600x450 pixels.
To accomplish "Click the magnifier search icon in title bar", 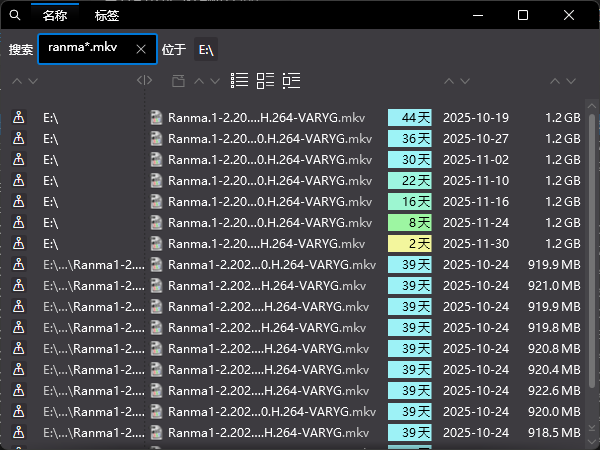I will click(13, 15).
